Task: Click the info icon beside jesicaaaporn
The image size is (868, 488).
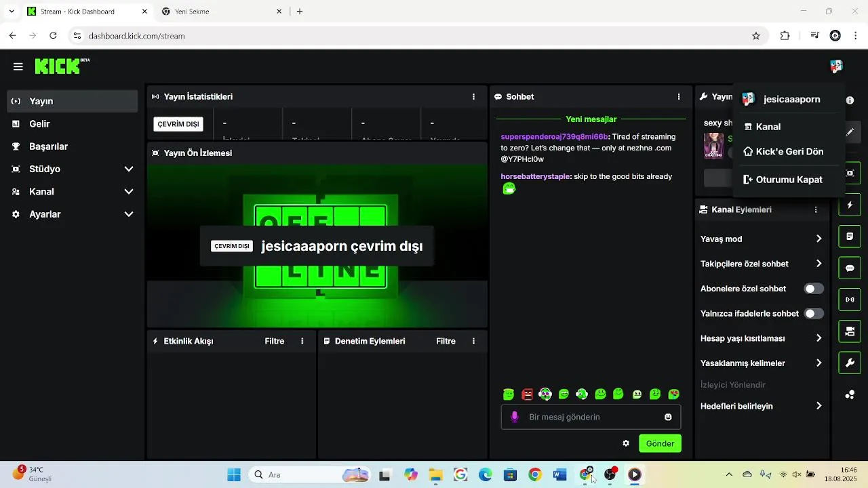Action: (850, 100)
